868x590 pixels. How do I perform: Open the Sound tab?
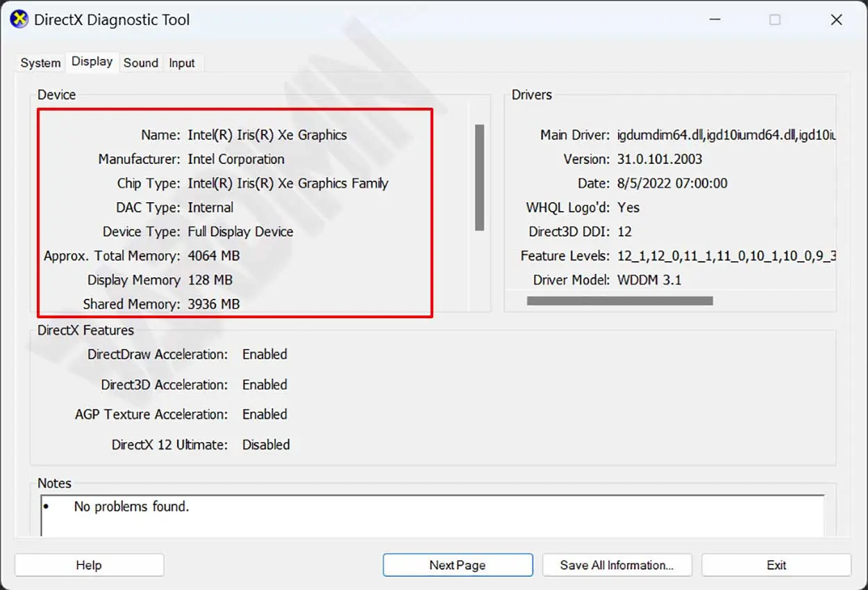point(141,63)
